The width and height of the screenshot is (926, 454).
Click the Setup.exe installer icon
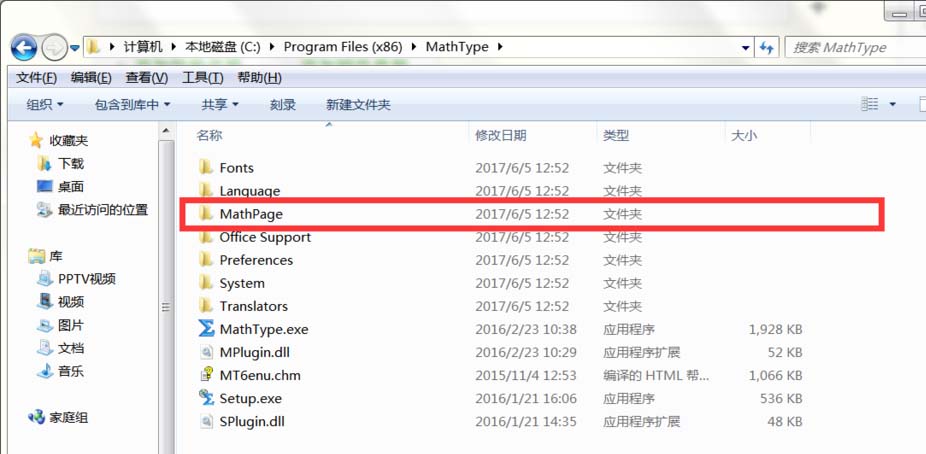206,398
